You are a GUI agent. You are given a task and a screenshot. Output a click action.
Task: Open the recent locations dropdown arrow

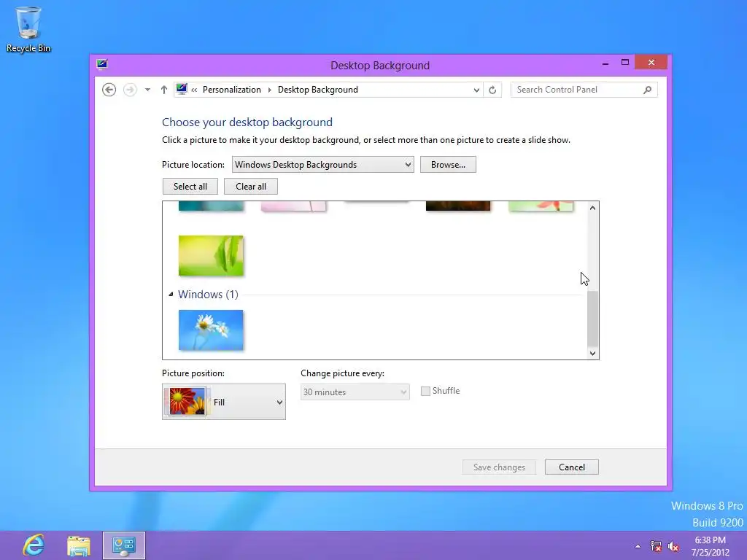coord(147,90)
